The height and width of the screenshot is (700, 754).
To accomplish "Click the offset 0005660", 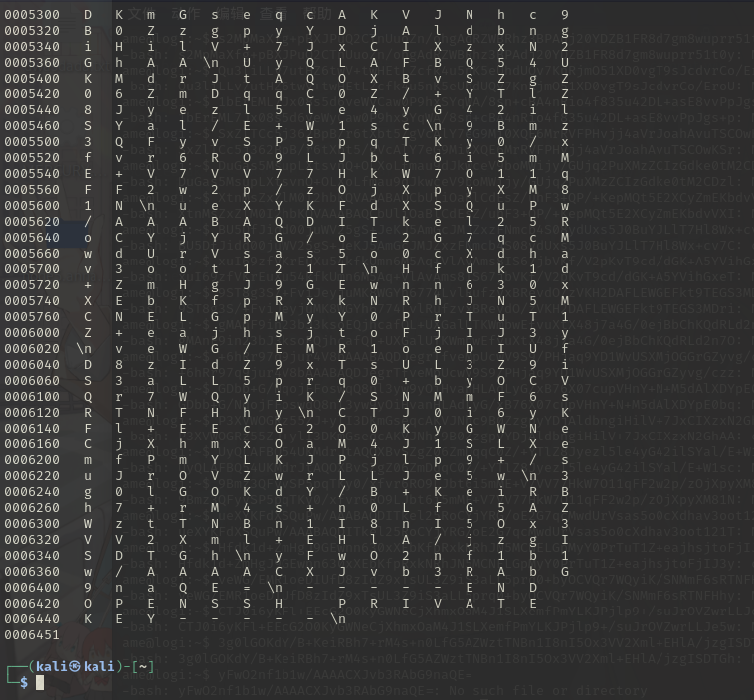I will pyautogui.click(x=32, y=254).
